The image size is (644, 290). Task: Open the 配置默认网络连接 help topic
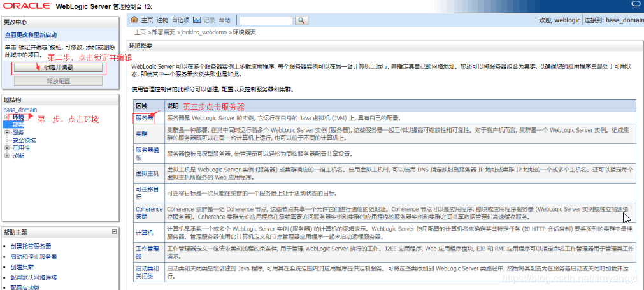click(x=34, y=277)
